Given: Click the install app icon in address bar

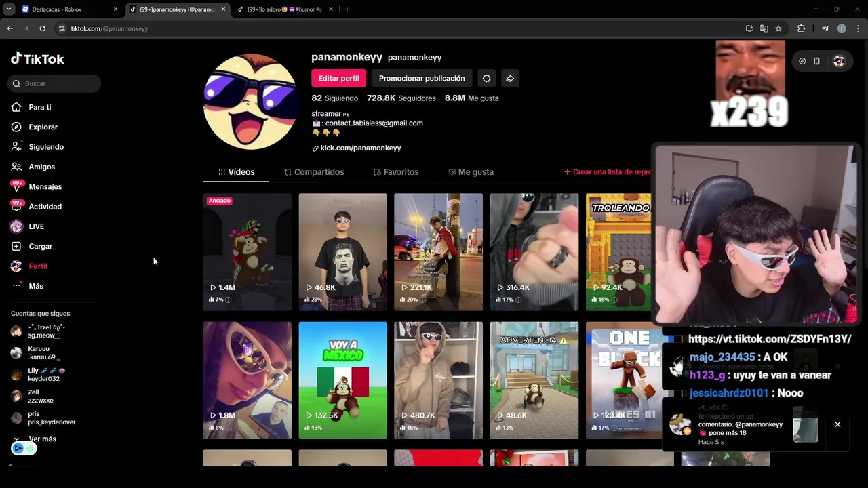Looking at the screenshot, I should (749, 28).
